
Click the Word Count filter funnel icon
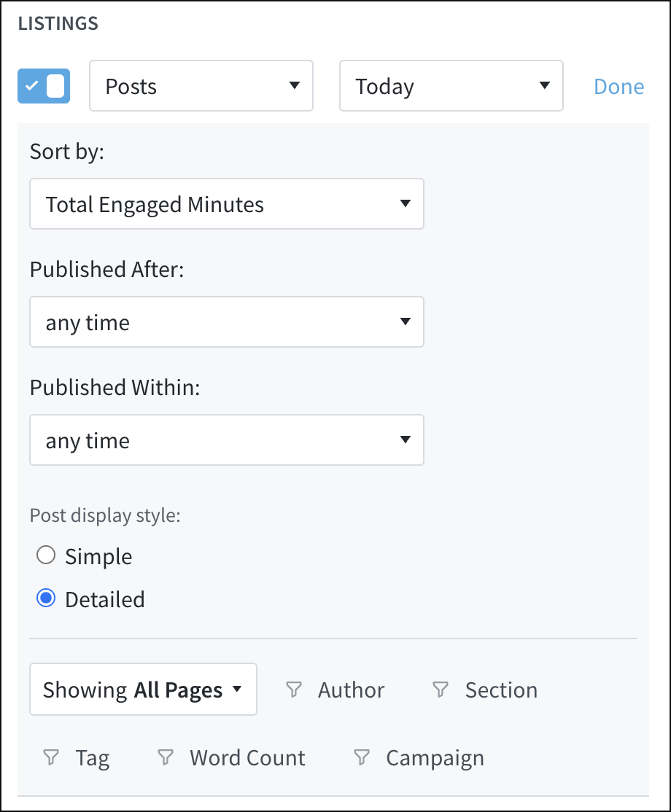(166, 757)
